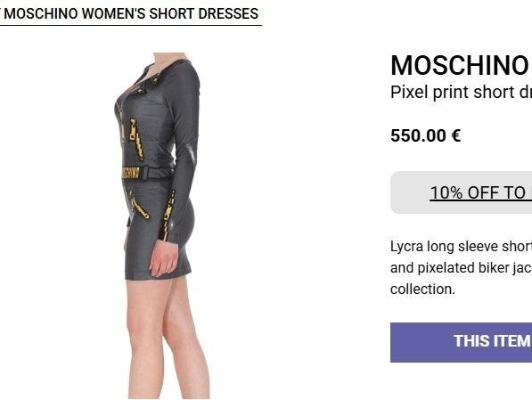Click the euro symbol beside the price
Image resolution: width=532 pixels, height=400 pixels.
[455, 135]
